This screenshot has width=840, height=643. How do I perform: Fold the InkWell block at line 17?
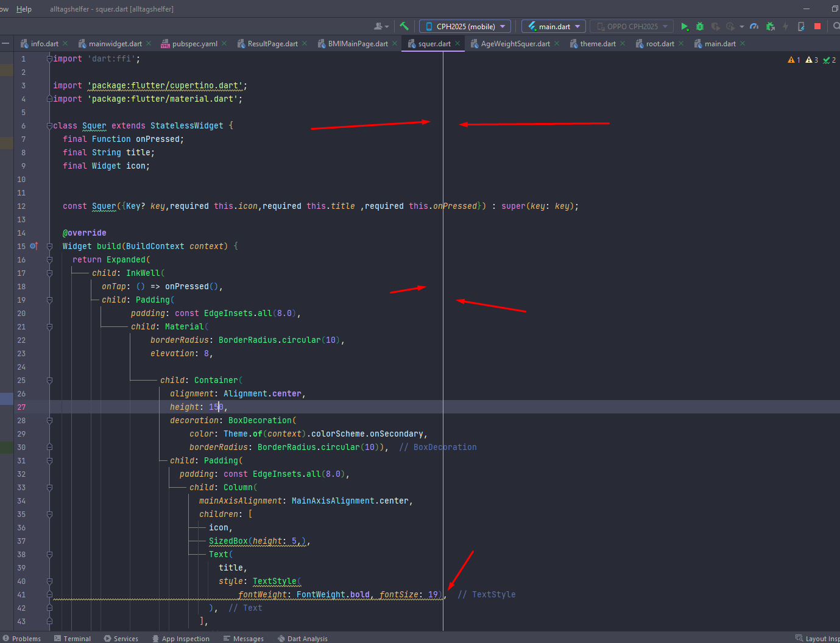pyautogui.click(x=49, y=273)
